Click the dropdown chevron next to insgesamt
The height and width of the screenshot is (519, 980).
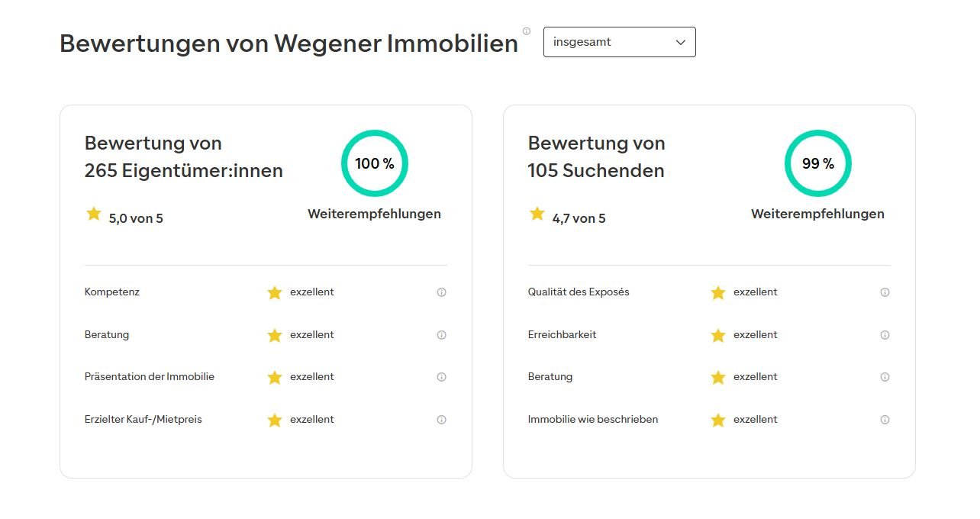[x=681, y=43]
